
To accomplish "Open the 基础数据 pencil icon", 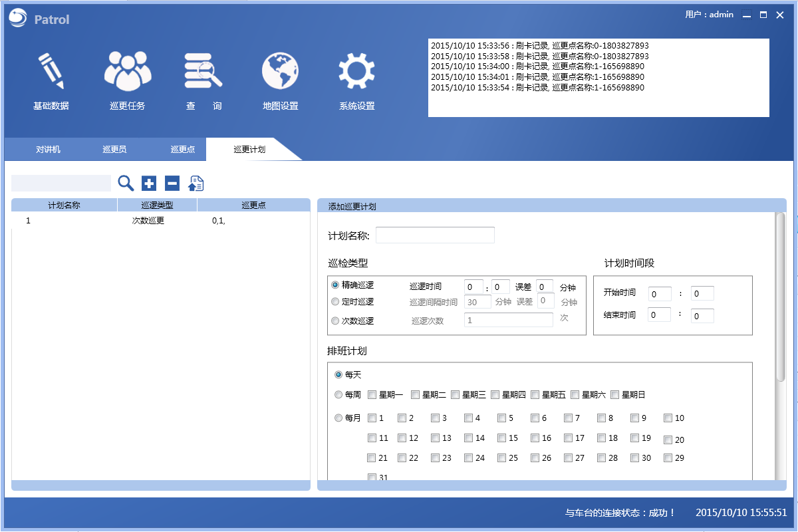I will (x=51, y=72).
